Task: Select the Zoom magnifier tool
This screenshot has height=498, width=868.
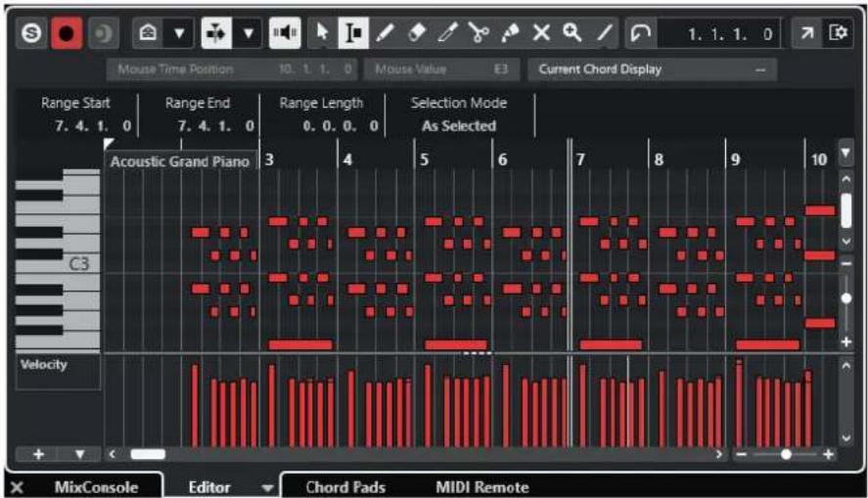Action: pos(572,33)
